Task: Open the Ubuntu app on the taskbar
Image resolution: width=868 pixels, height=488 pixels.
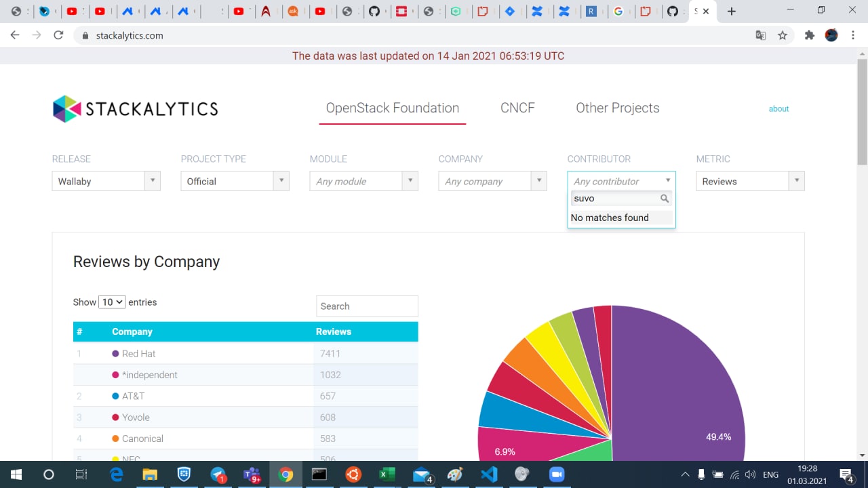Action: [x=353, y=474]
